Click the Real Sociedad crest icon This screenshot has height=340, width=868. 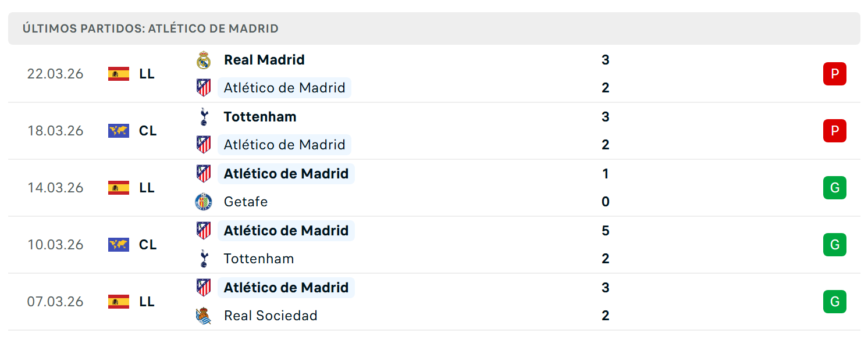click(203, 316)
